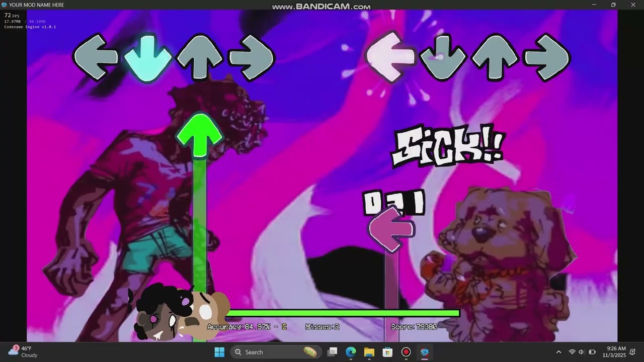Click the taskbar Search box
This screenshot has width=644, height=362.
276,352
